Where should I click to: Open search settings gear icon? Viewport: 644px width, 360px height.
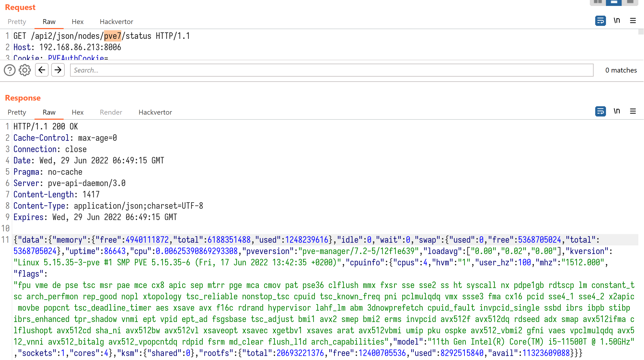pos(25,70)
